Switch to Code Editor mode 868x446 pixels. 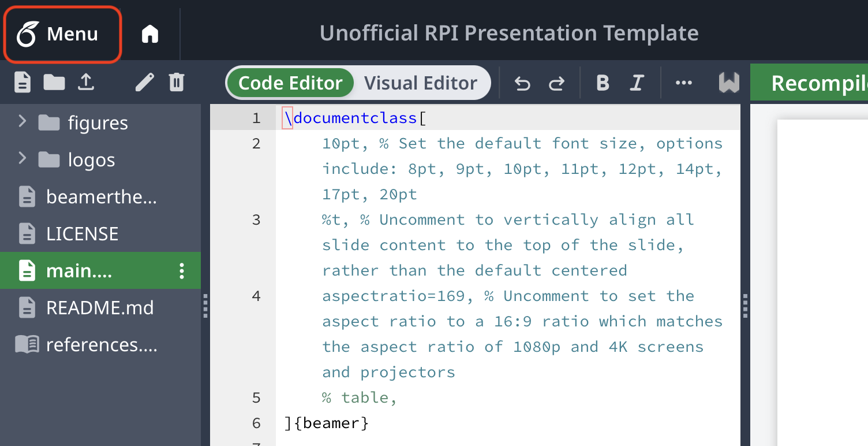coord(290,83)
